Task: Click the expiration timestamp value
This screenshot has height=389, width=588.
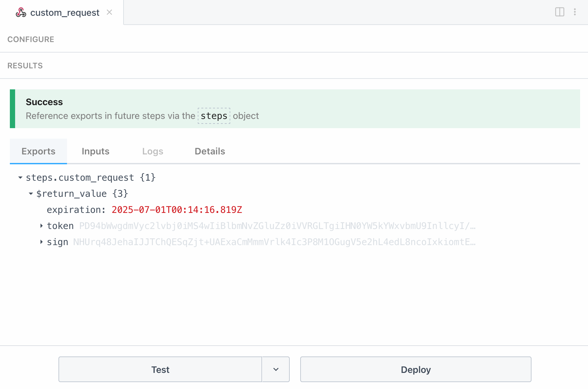Action: click(177, 210)
